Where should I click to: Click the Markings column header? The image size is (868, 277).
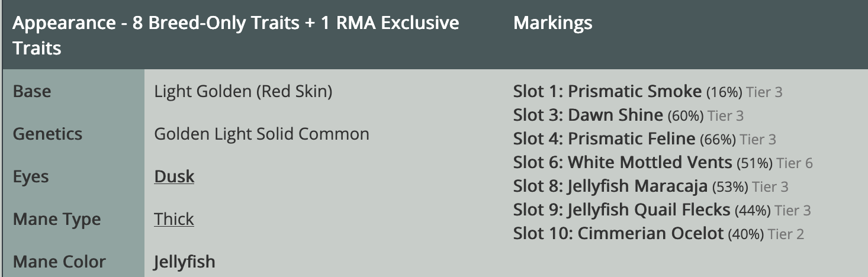(x=552, y=24)
